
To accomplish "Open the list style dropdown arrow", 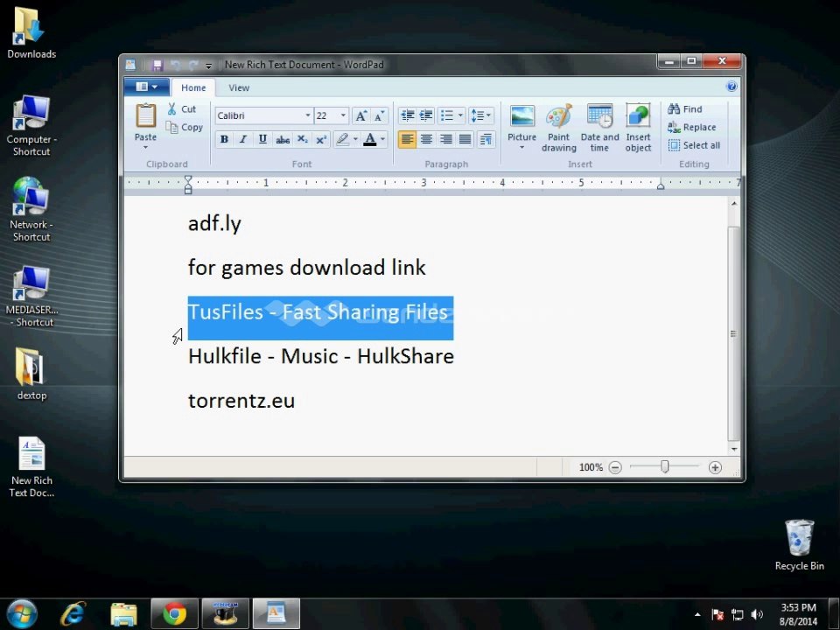I will 460,115.
